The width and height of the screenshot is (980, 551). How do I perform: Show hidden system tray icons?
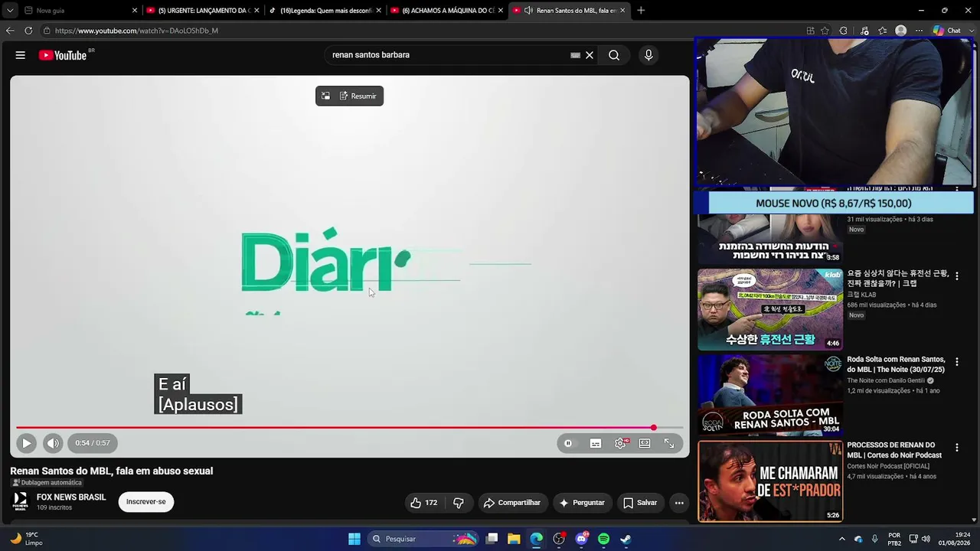(842, 539)
